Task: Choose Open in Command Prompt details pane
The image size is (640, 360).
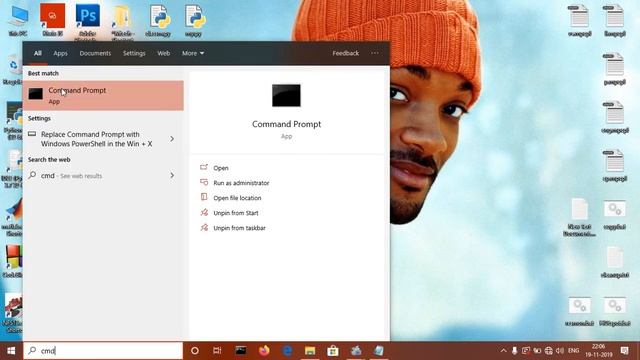Action: [221, 168]
